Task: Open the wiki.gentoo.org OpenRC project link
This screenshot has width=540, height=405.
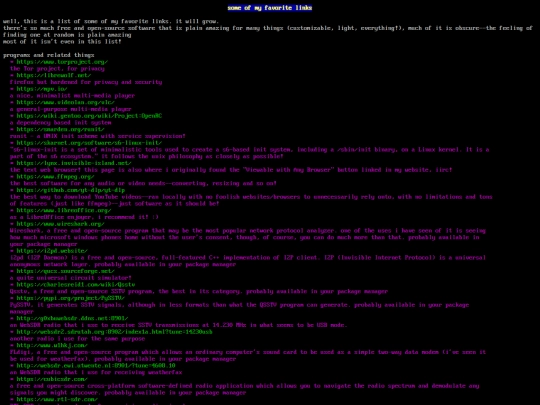Action: pyautogui.click(x=89, y=116)
